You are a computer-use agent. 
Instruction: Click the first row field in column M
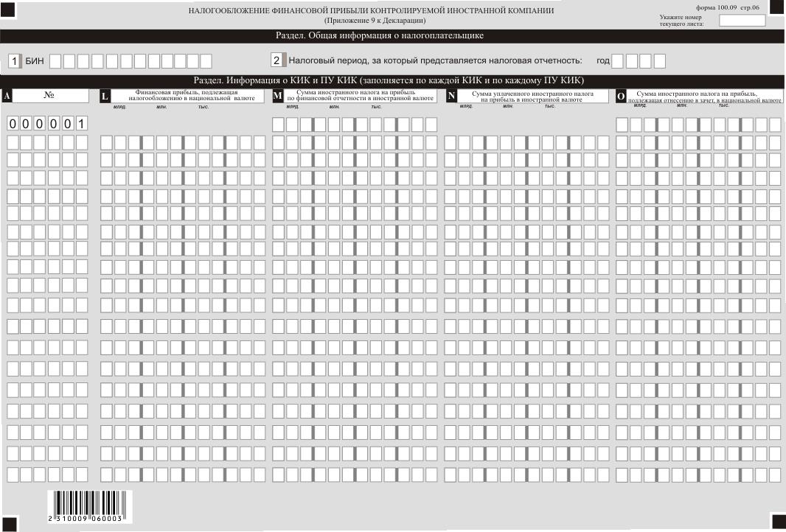click(355, 124)
